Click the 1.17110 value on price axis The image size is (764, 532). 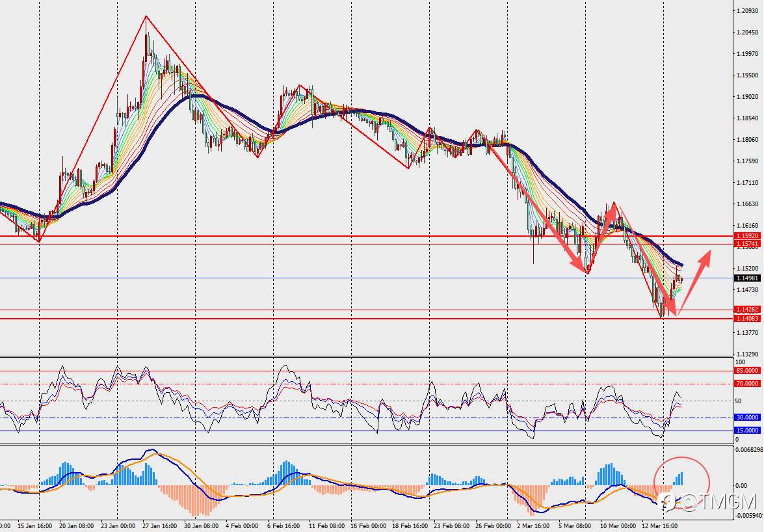748,183
